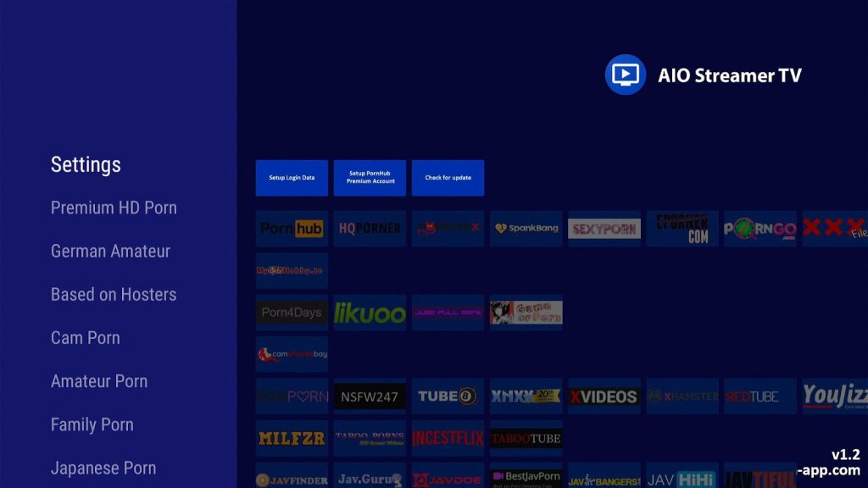Image resolution: width=868 pixels, height=488 pixels.
Task: Select the German Amateur category
Action: click(111, 251)
